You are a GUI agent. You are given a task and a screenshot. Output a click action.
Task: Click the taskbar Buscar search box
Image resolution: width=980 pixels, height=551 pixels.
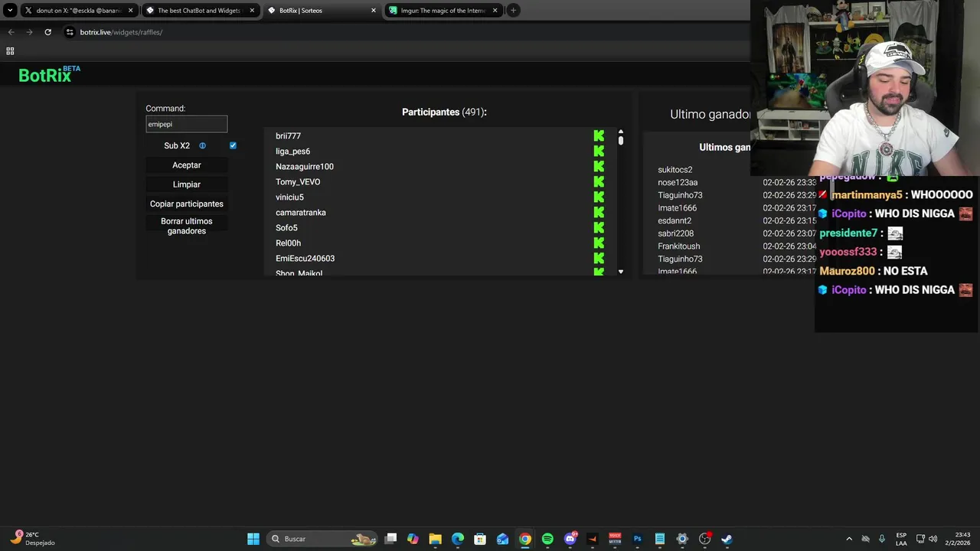tap(322, 539)
